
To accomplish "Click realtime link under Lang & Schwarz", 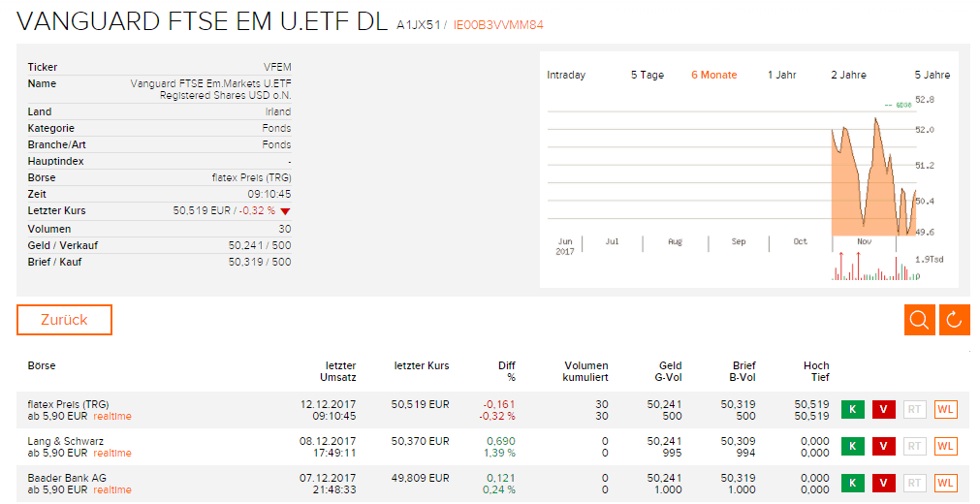I will [x=112, y=454].
